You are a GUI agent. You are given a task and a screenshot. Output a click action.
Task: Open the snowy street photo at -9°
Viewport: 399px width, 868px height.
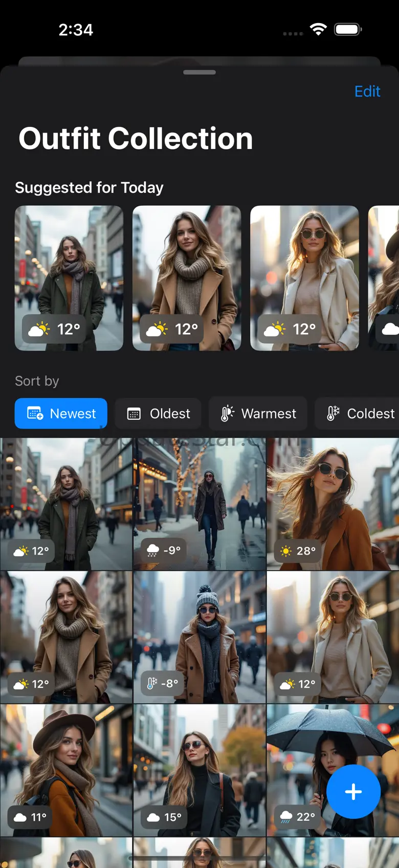199,504
